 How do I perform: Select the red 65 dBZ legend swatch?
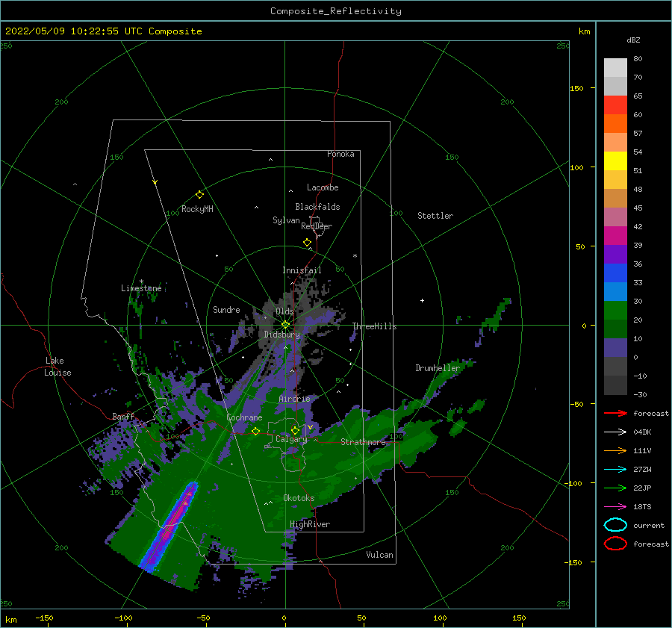tap(615, 105)
